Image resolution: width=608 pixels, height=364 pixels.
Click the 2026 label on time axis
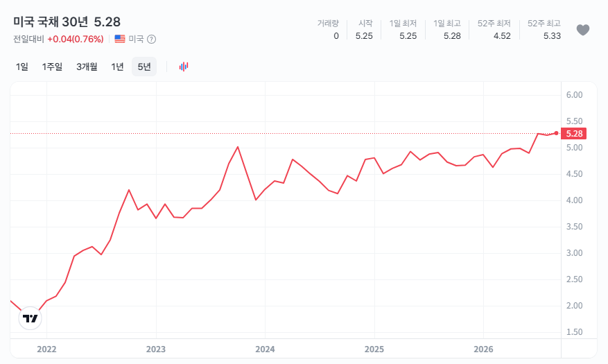point(483,349)
